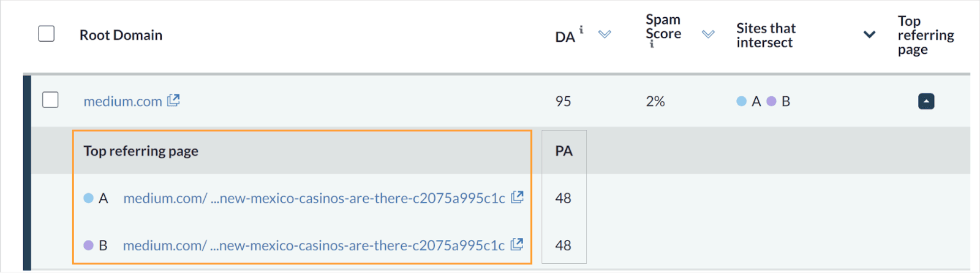Image resolution: width=980 pixels, height=273 pixels.
Task: Sort by DA chevron icon
Action: coord(605,34)
